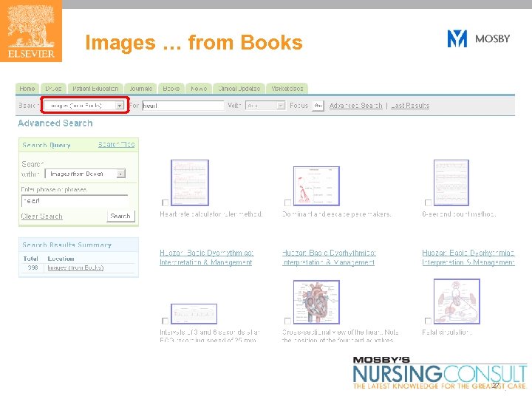Open the Clinical Updates tab
The width and height of the screenshot is (532, 399).
(239, 89)
